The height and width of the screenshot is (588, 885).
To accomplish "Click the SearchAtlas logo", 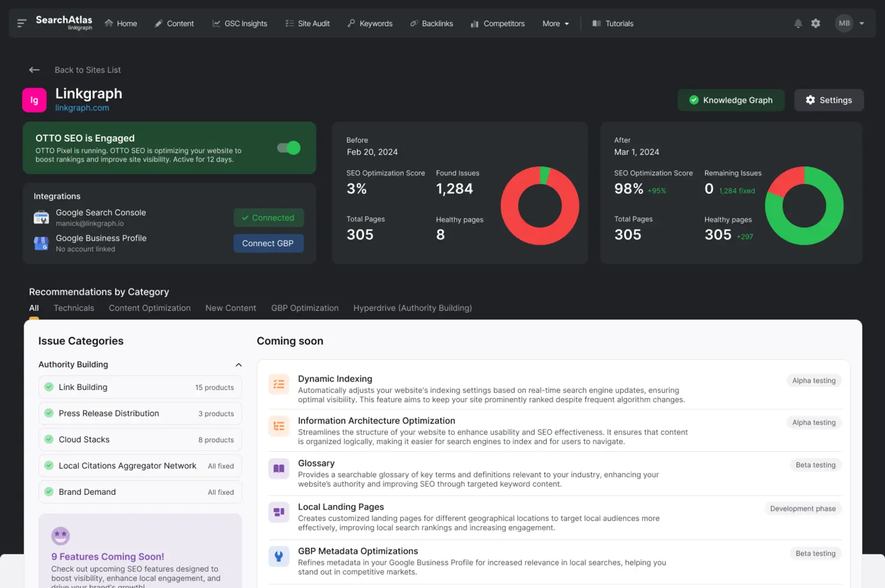I will (x=64, y=22).
